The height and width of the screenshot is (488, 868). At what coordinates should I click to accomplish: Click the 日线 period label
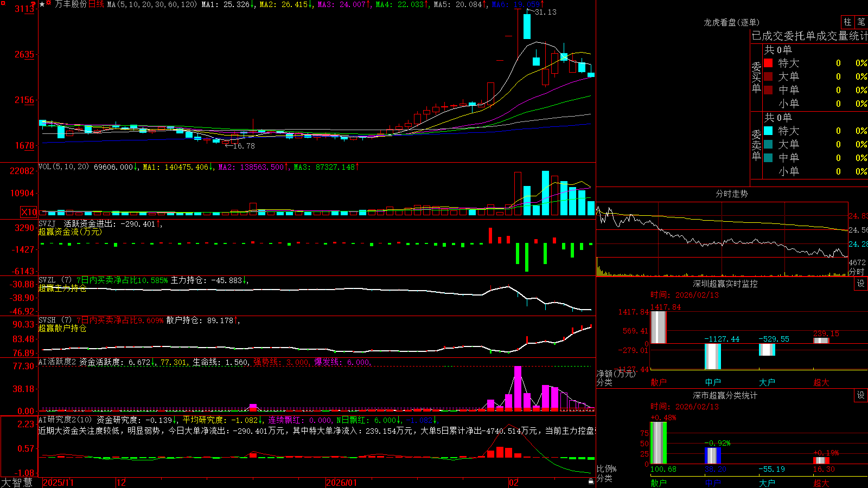click(x=96, y=4)
